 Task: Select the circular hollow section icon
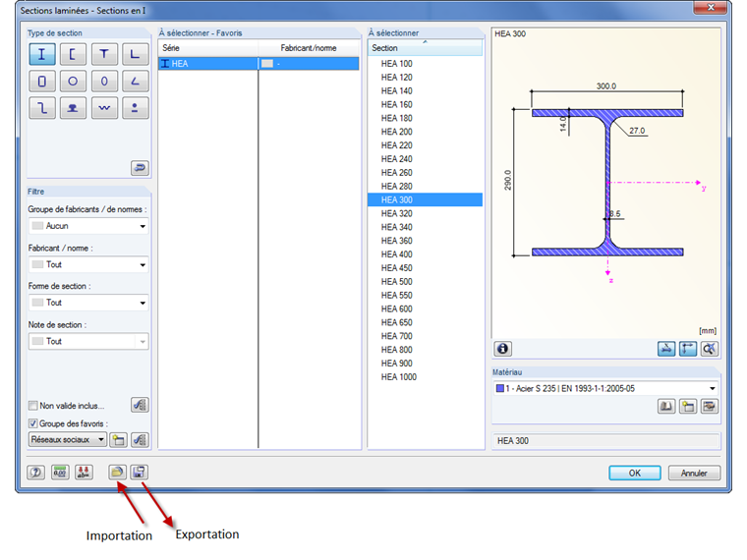tap(73, 82)
